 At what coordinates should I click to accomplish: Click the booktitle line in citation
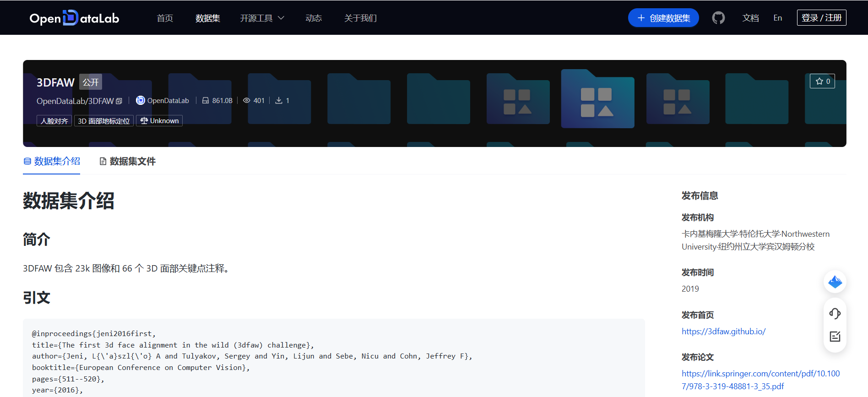click(141, 367)
